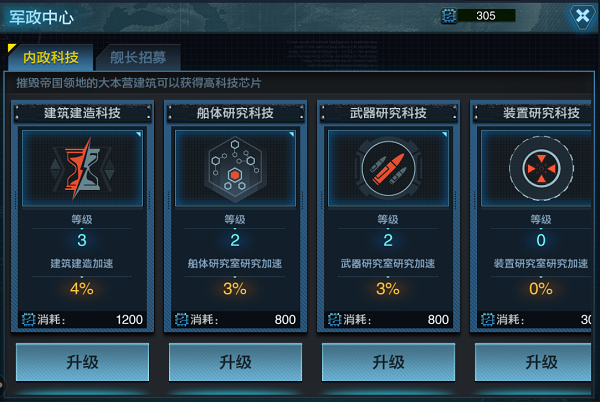
Task: Switch to the 内政科技 tab
Action: 51,57
